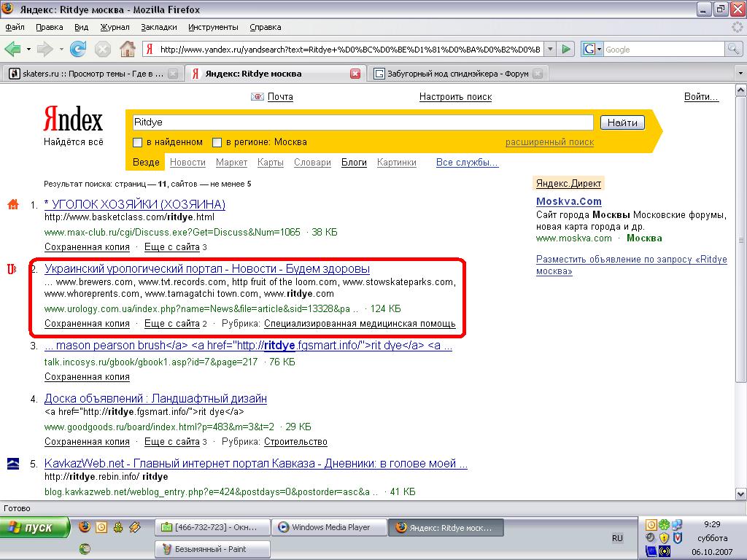Select the Картинки search category
The image size is (747, 560).
396,163
